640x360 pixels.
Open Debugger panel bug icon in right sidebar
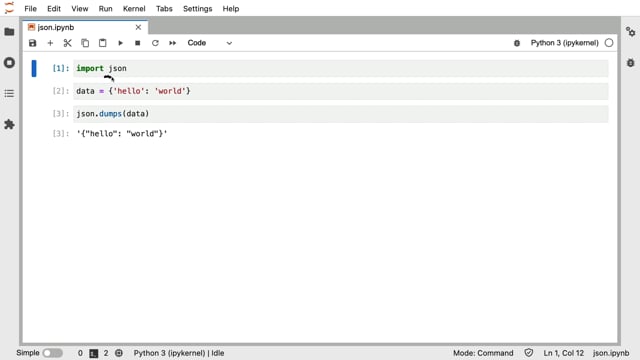(631, 63)
